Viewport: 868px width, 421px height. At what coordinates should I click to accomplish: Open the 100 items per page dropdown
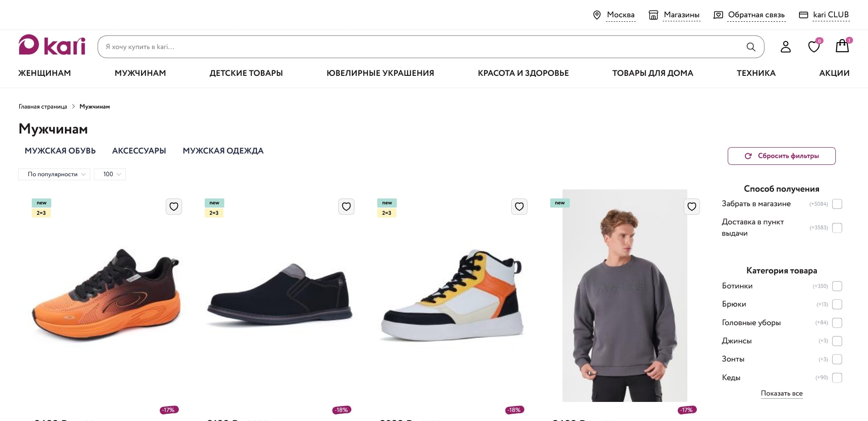(x=110, y=174)
